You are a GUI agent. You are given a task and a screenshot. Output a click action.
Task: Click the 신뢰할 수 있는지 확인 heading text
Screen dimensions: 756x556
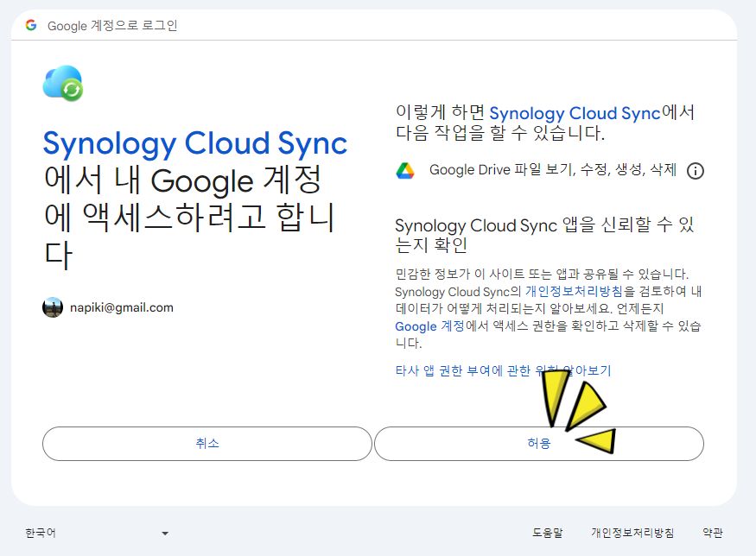pos(544,235)
